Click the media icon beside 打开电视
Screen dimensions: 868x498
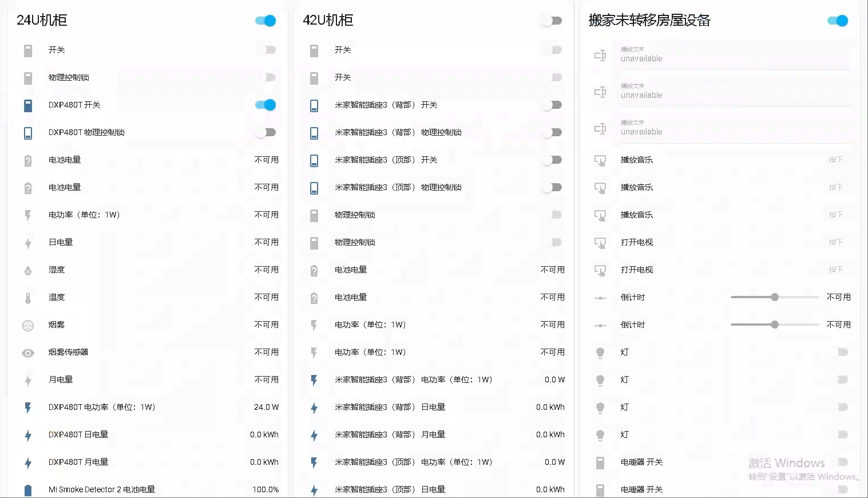click(x=600, y=242)
